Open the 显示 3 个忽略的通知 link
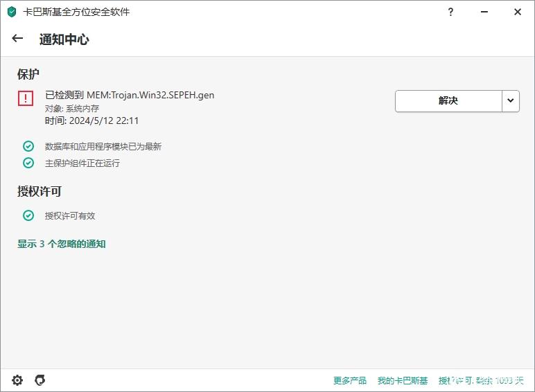Image resolution: width=535 pixels, height=392 pixels. click(x=62, y=244)
